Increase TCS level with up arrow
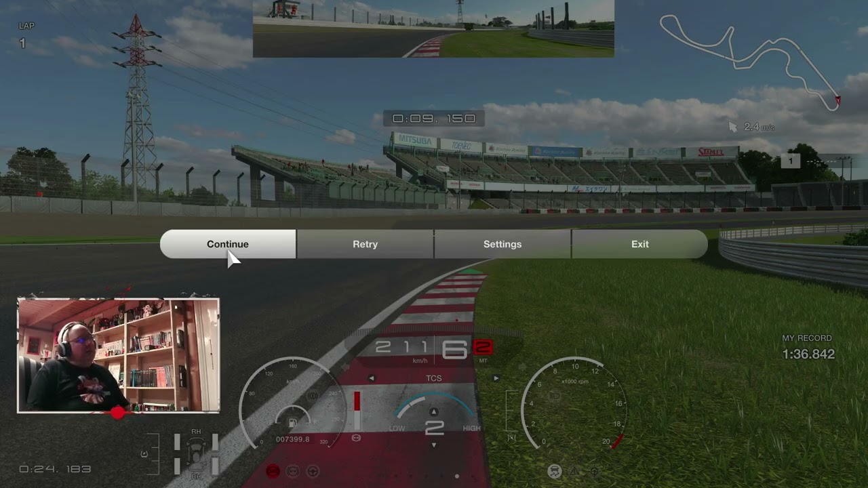Screen dimensions: 868x488 point(434,411)
